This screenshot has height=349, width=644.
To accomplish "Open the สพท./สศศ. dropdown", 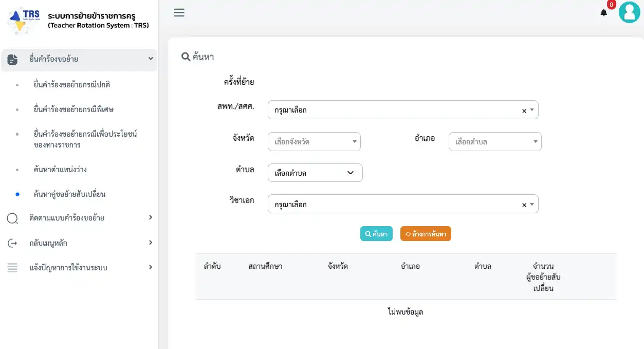I will click(x=403, y=110).
